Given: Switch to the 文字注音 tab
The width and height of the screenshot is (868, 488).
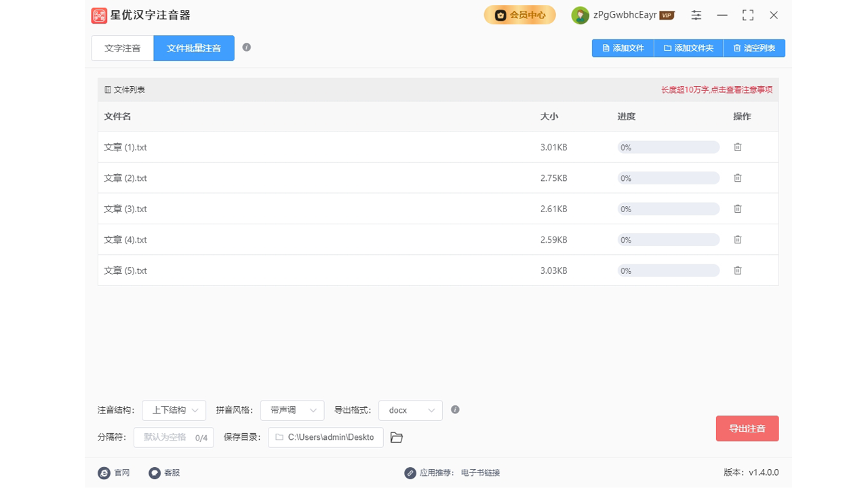Looking at the screenshot, I should point(122,47).
